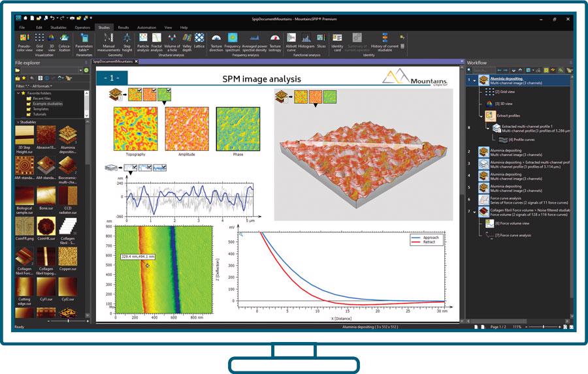Switch to the Results ribbon tab
Screen dimensions: 588x374
tap(123, 27)
